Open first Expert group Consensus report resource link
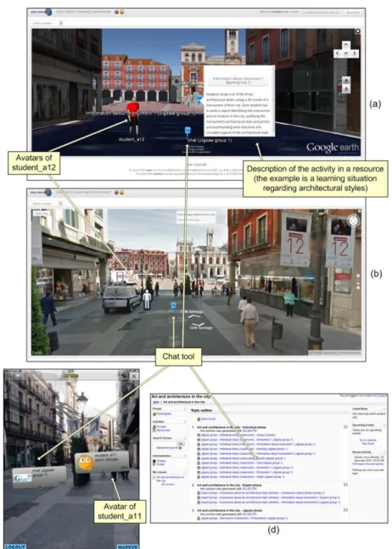 [262, 493]
